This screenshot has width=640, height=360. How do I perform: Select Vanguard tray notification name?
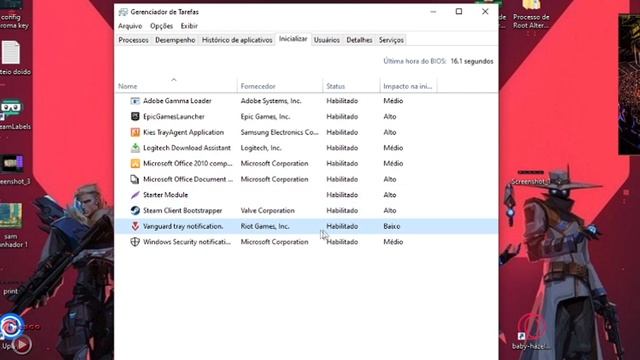point(183,226)
